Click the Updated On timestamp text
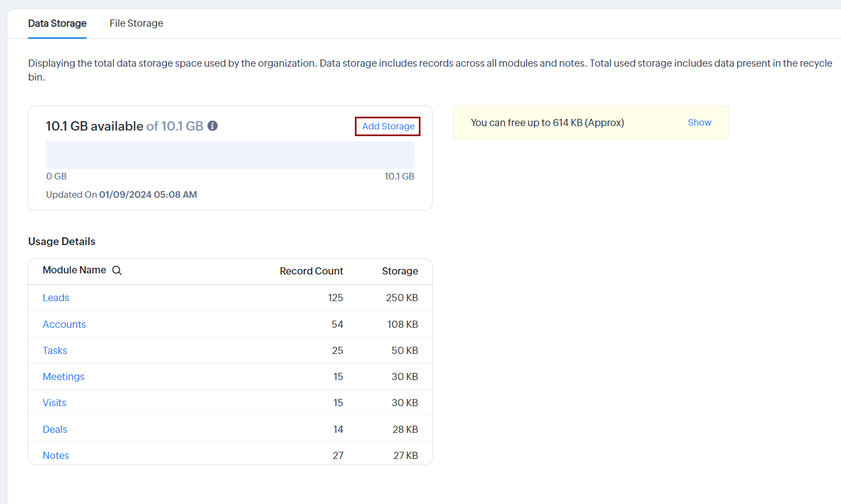 (x=121, y=194)
